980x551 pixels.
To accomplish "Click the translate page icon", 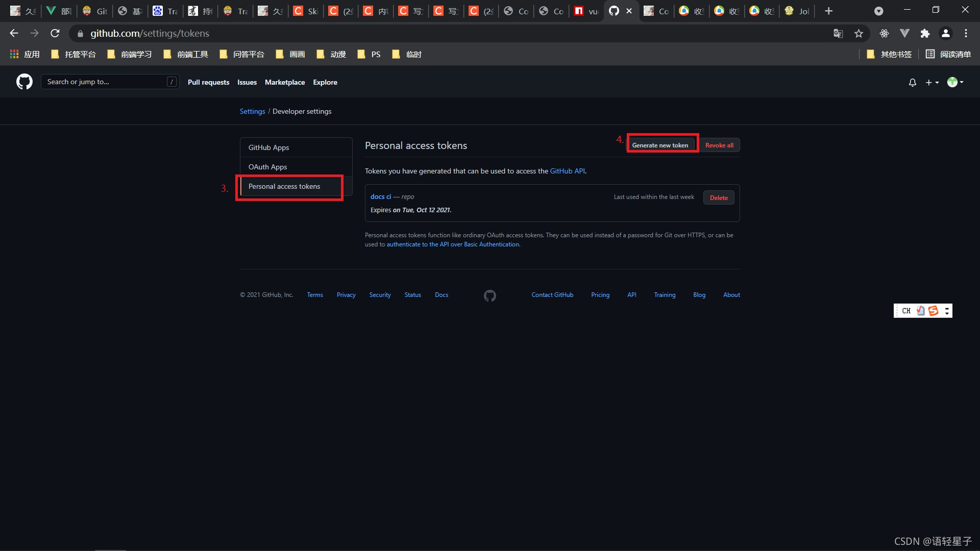I will coord(838,34).
